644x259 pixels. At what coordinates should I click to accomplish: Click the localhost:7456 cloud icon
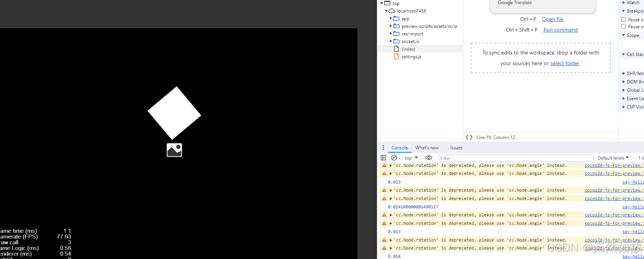click(x=392, y=11)
